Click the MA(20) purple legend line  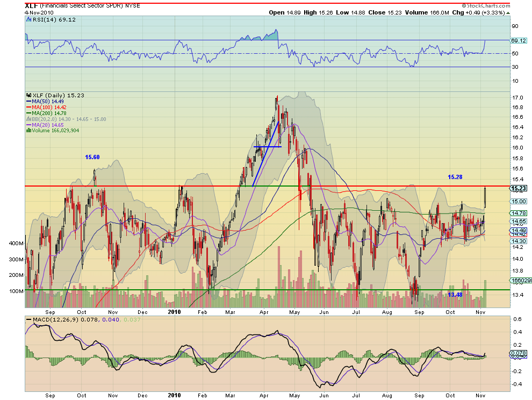pyautogui.click(x=29, y=125)
